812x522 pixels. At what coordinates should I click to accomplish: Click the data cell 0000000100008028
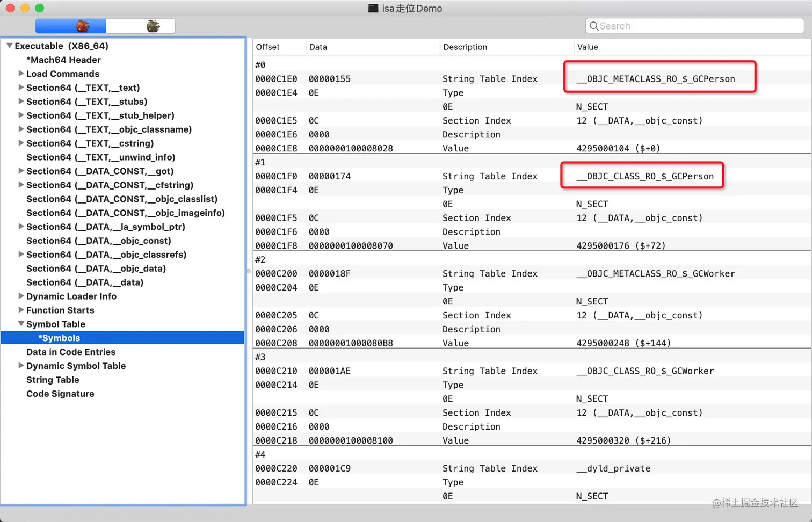tap(351, 148)
